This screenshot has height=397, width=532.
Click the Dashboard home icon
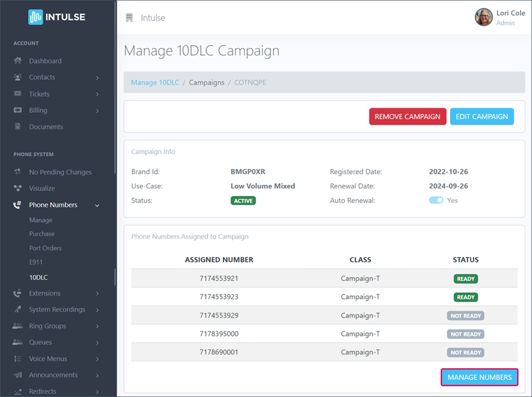[x=18, y=61]
